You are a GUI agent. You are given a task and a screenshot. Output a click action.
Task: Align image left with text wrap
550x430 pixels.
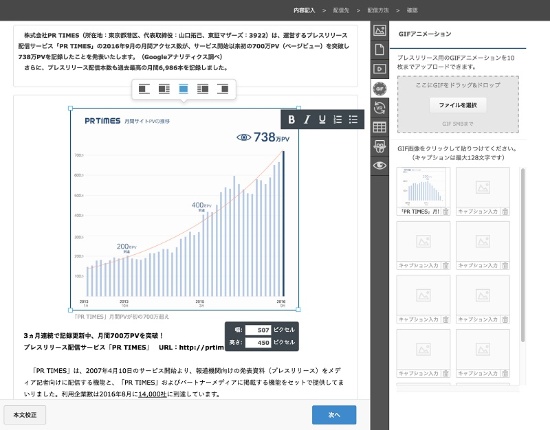point(164,89)
